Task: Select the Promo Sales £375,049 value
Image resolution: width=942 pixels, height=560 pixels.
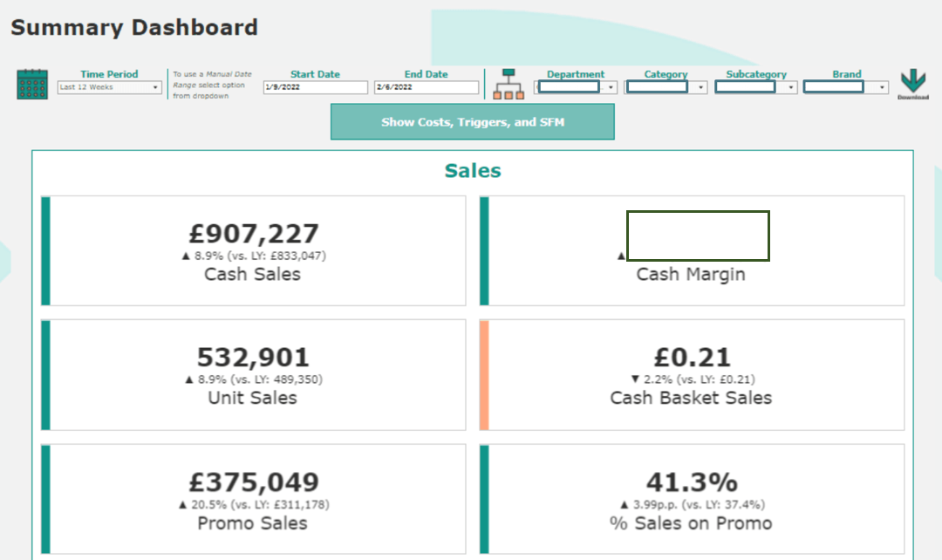Action: click(x=254, y=482)
